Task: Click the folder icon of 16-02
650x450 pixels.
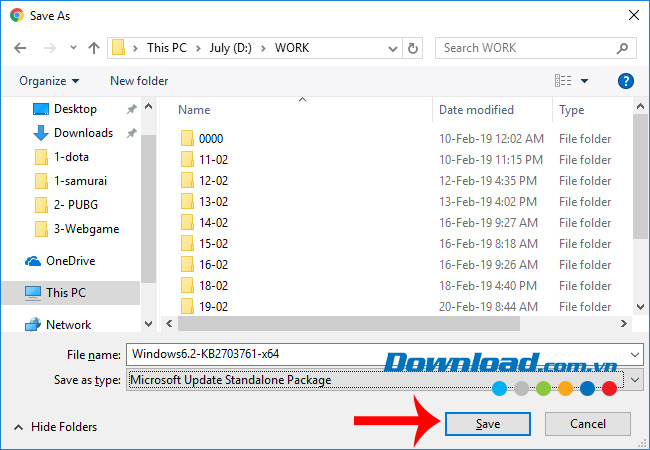Action: pyautogui.click(x=187, y=265)
